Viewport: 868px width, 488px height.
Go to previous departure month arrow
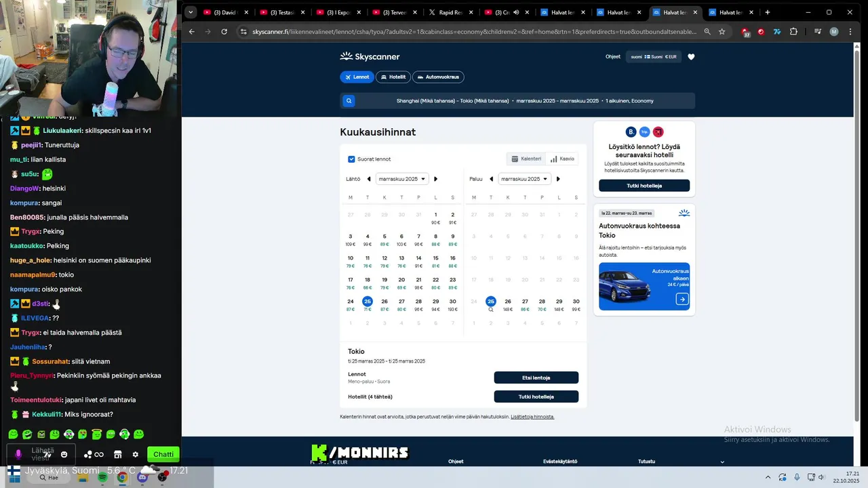(369, 179)
